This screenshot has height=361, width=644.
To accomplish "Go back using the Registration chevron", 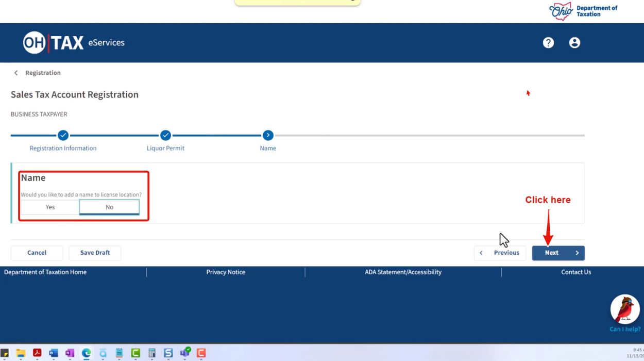I will coord(16,73).
